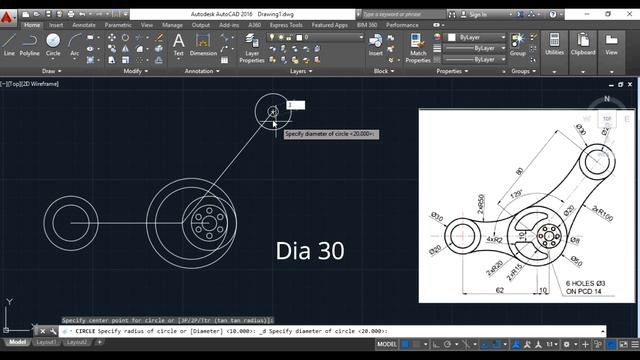Click the Insert block icon
This screenshot has height=360, width=640.
[376, 44]
